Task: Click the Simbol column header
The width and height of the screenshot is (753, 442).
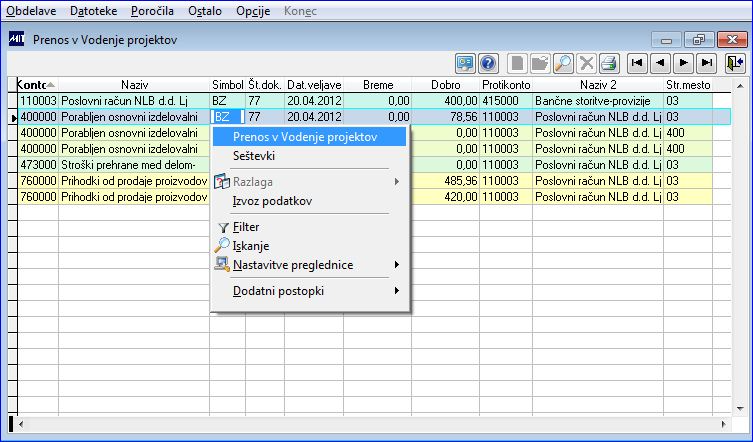Action: point(228,85)
